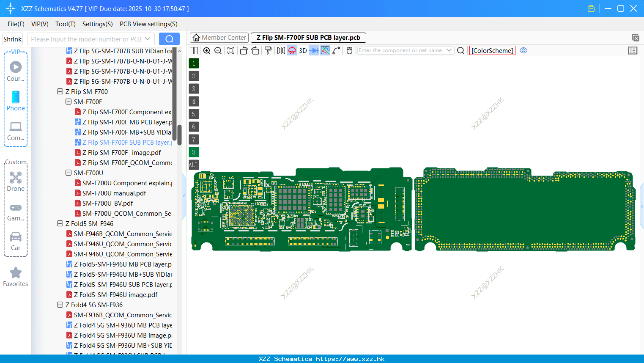This screenshot has height=363, width=644.
Task: Select the Computer category
Action: [x=16, y=131]
